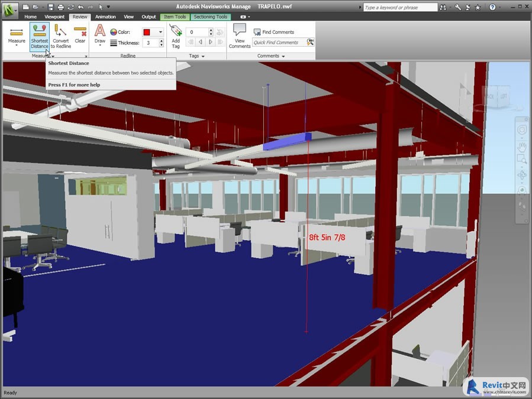The image size is (532, 399).
Task: Go to next tag with forward arrow
Action: pos(210,42)
